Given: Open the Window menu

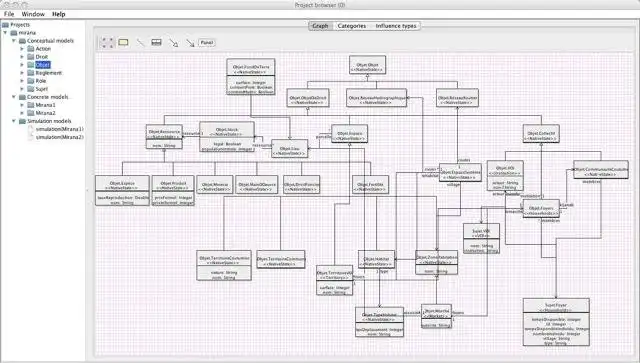Looking at the screenshot, I should point(33,14).
